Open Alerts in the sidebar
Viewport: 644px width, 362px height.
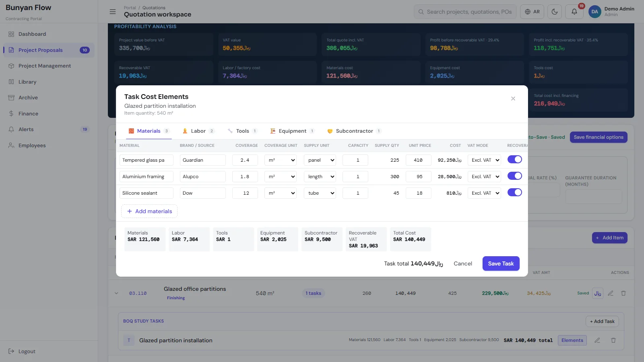(x=49, y=130)
